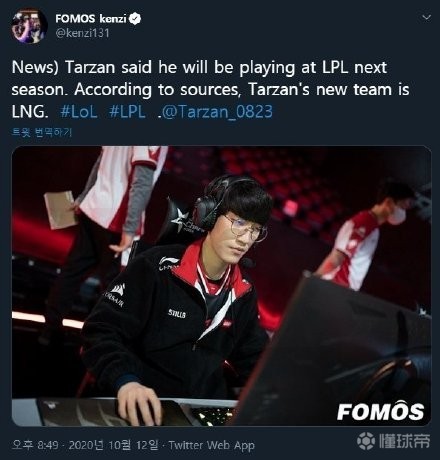Open the attached player photo
Viewport: 440px width, 460px height.
pyautogui.click(x=221, y=286)
